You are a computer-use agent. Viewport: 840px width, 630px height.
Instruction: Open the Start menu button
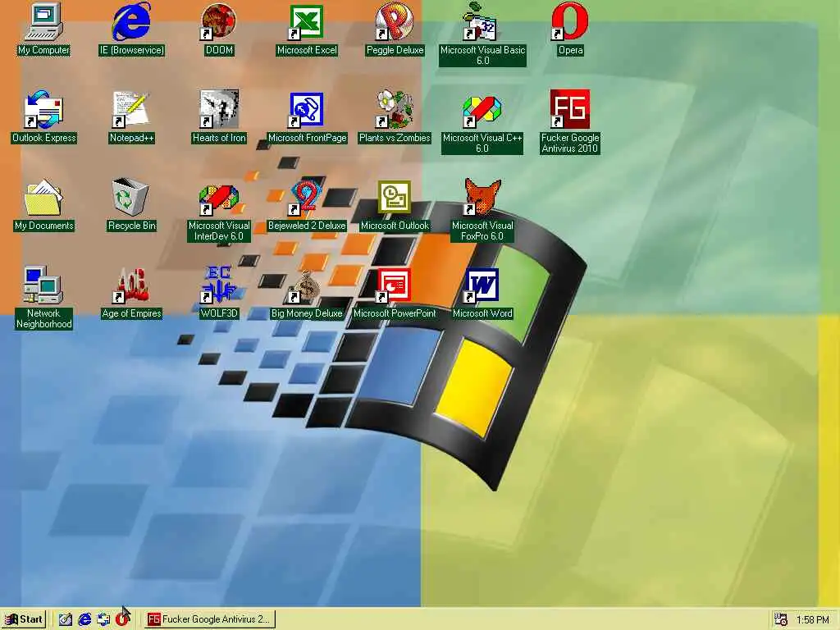[24, 619]
